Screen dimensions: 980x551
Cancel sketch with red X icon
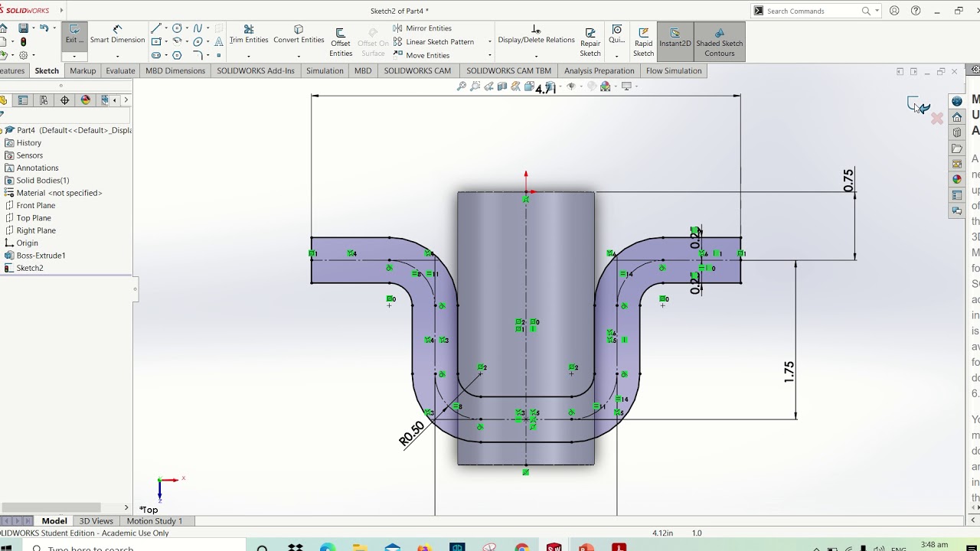pyautogui.click(x=937, y=119)
